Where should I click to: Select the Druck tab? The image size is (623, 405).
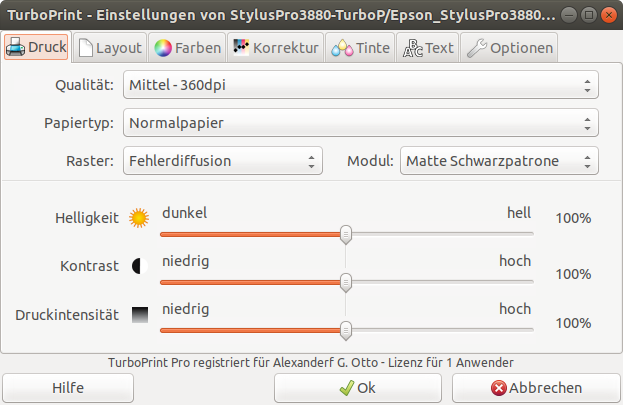pyautogui.click(x=37, y=47)
